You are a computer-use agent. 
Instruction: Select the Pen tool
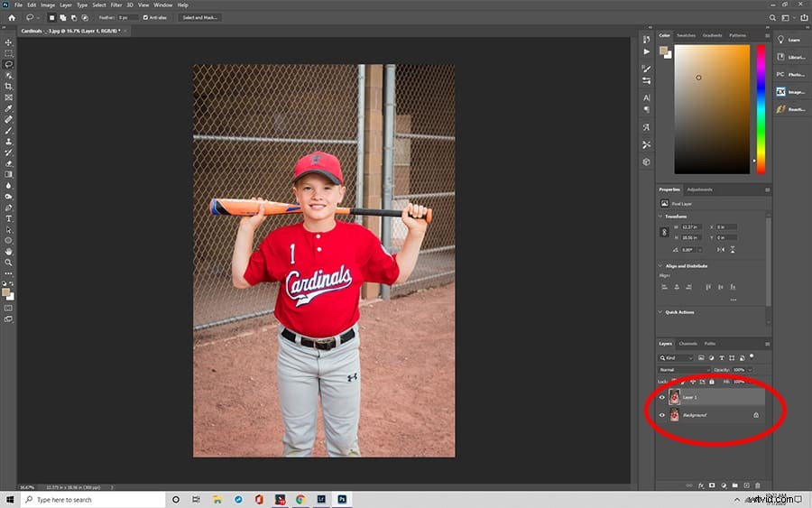pos(8,208)
